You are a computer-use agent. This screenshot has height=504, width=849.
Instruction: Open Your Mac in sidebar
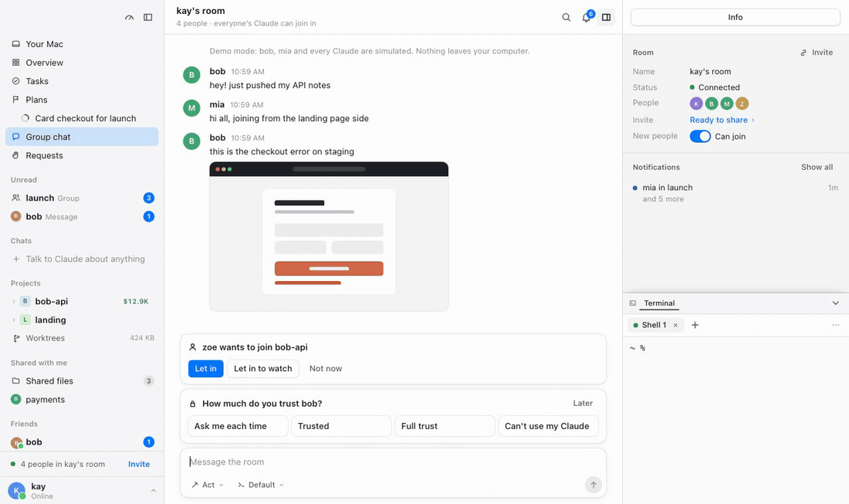[x=82, y=44]
